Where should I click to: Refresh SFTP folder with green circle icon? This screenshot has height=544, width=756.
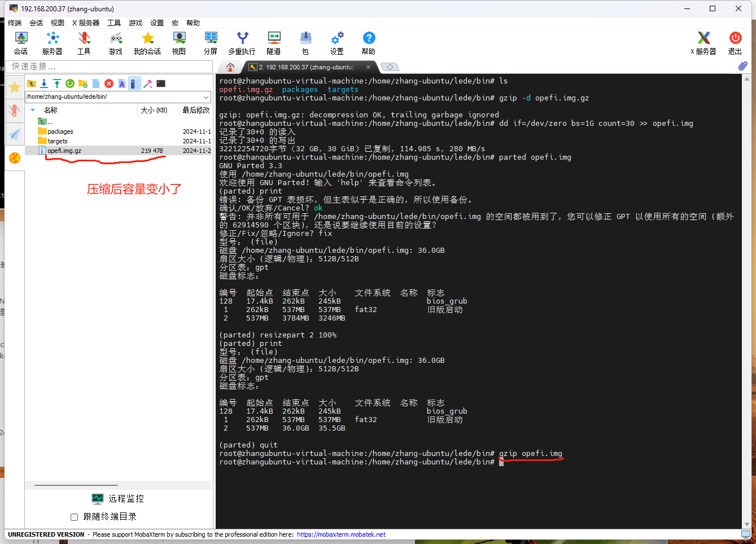click(70, 84)
